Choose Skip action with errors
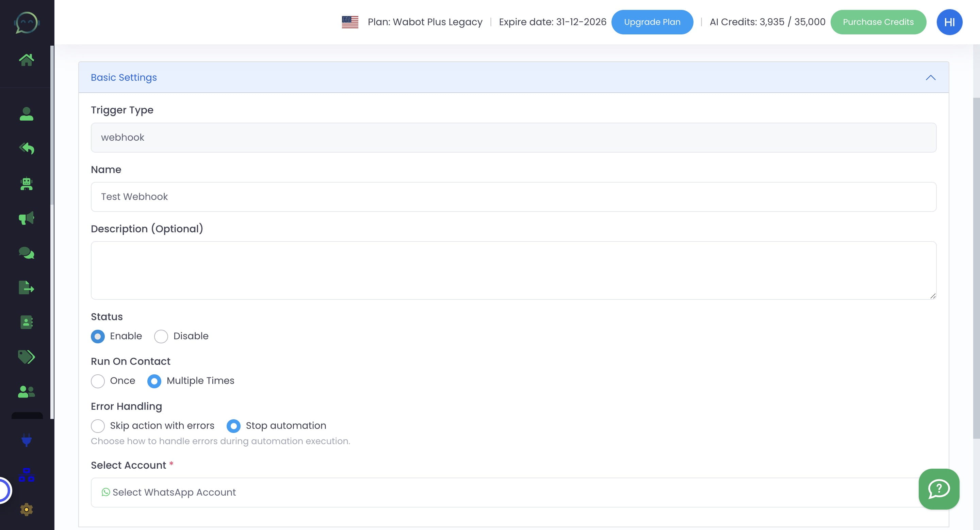 pyautogui.click(x=98, y=426)
